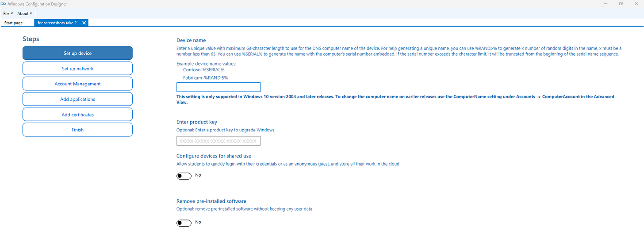
Task: Restore down the application window
Action: (621, 4)
